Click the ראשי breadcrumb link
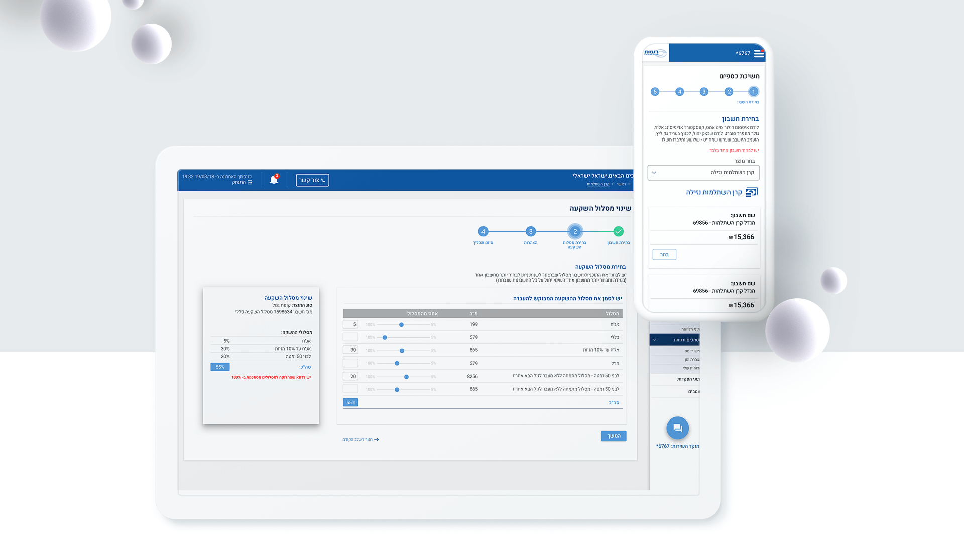Image resolution: width=964 pixels, height=560 pixels. [621, 184]
